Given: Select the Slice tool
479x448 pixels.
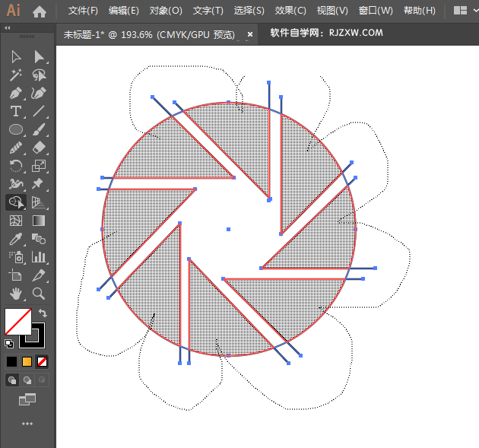Looking at the screenshot, I should pyautogui.click(x=39, y=275).
